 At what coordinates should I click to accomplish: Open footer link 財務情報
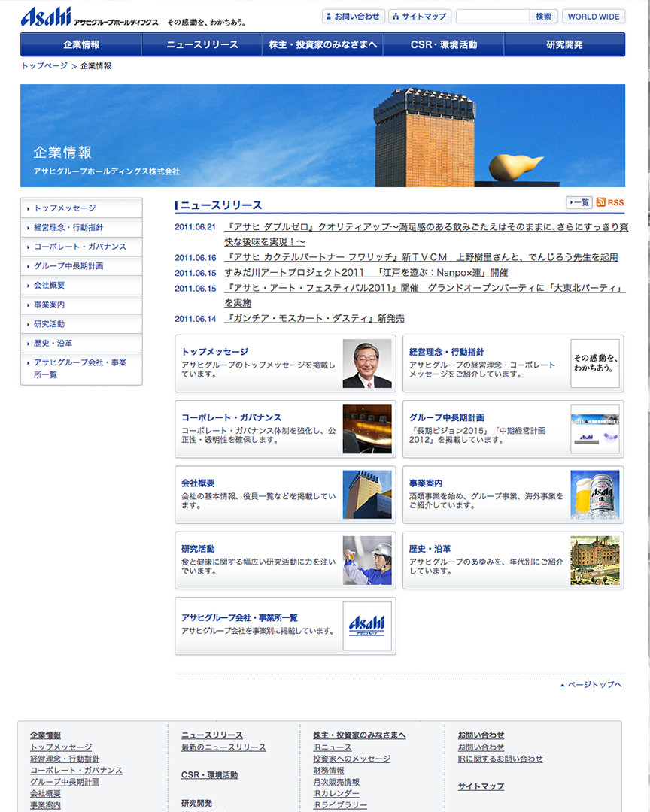[329, 771]
